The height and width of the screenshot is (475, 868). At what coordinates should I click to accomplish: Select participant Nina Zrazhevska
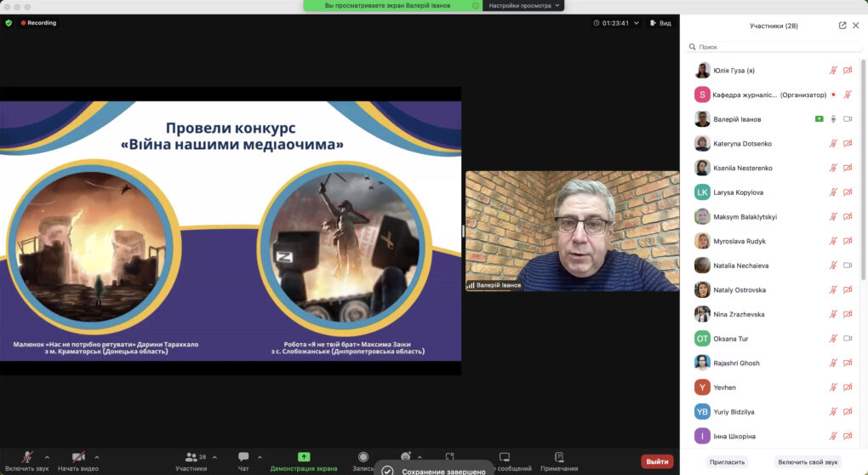[774, 314]
